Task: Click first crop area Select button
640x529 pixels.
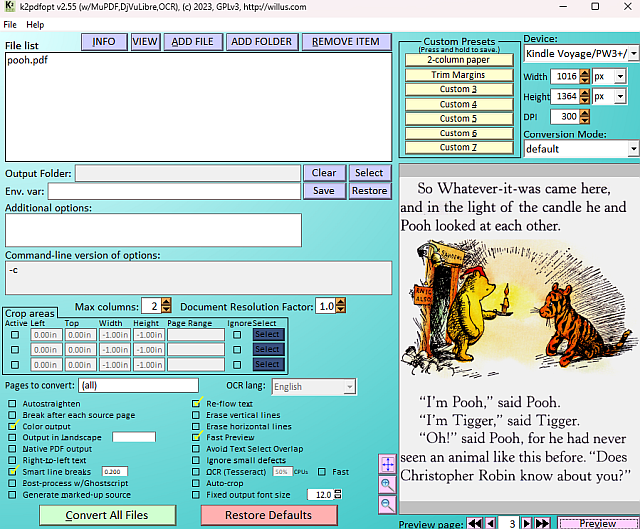Action: point(268,335)
